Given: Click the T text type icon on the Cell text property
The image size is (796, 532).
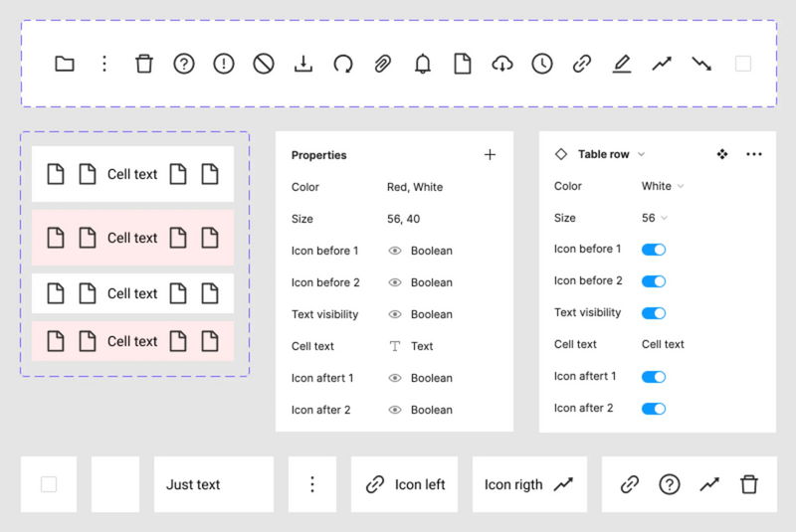Looking at the screenshot, I should [x=395, y=346].
